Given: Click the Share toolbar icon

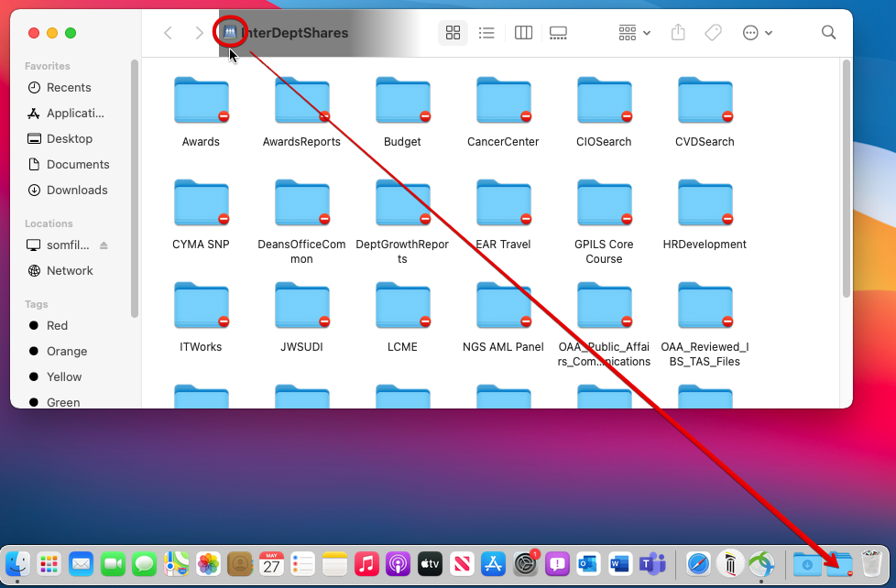Looking at the screenshot, I should click(678, 33).
